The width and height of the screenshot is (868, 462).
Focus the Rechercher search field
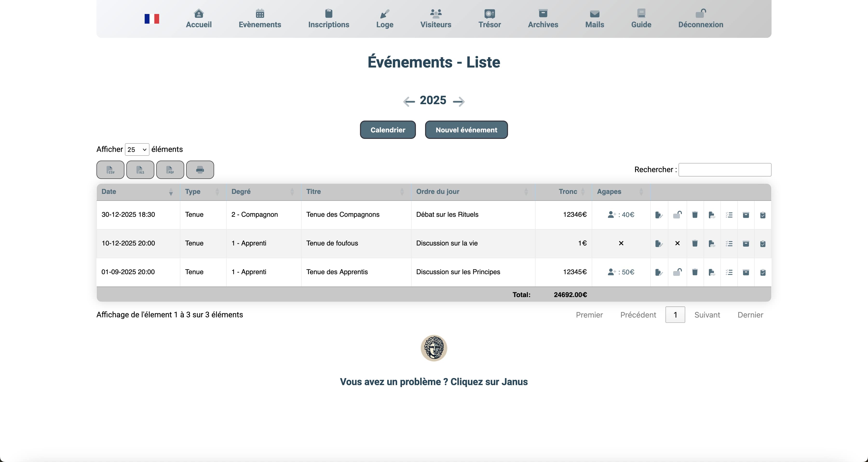click(x=725, y=170)
